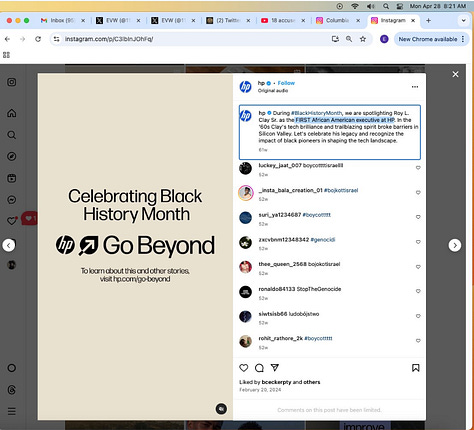Like the comment by luckey_jaat_007
Viewport: 474px width, 430px height.
pyautogui.click(x=418, y=168)
